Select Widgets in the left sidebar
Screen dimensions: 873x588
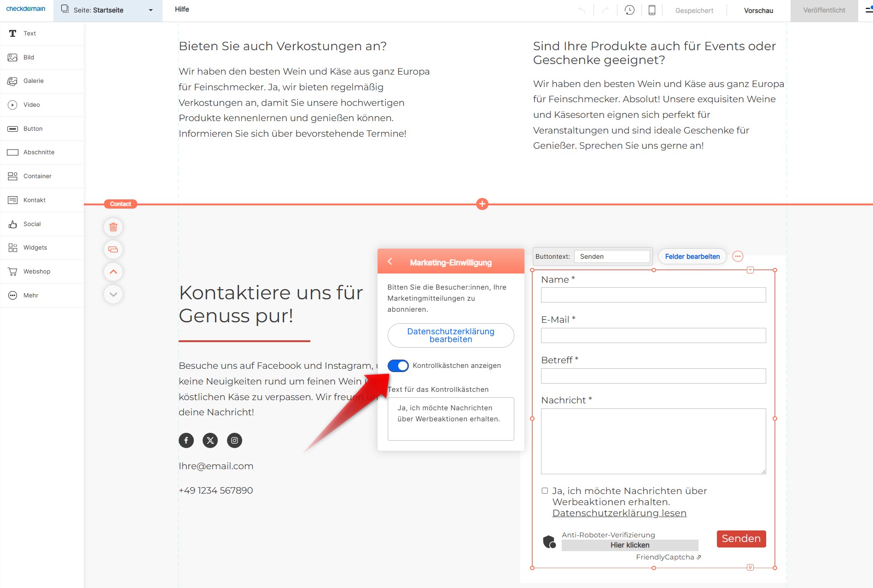[35, 248]
